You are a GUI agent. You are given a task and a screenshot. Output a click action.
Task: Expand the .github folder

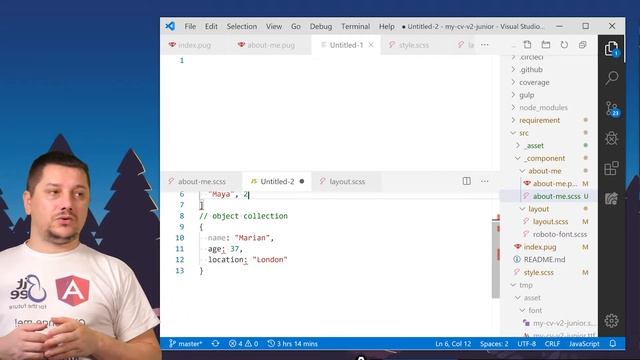[531, 69]
